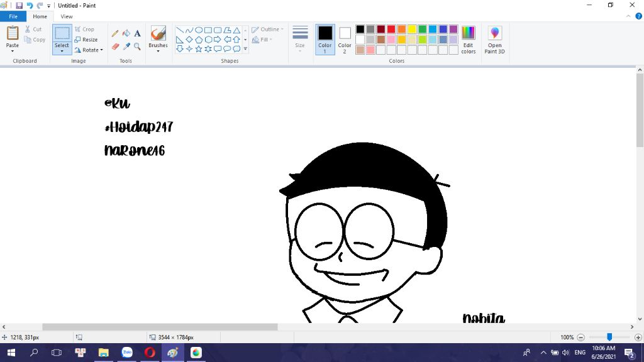Pick the orange color swatch
Screen dimensions: 644x362
(x=402, y=29)
